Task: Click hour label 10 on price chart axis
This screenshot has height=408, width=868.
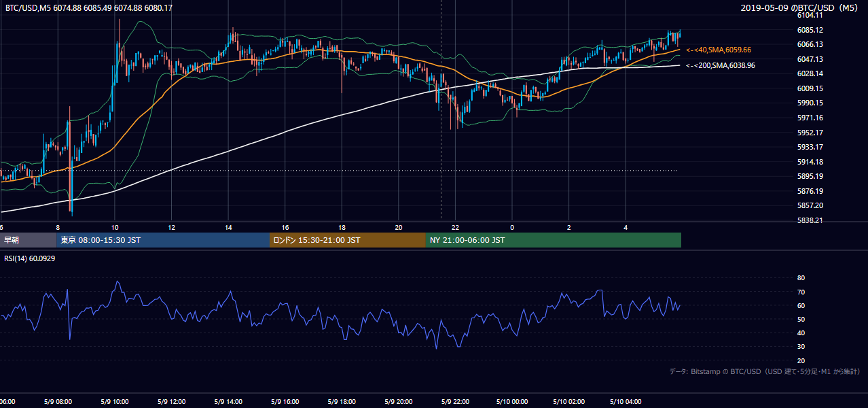Action: click(115, 228)
